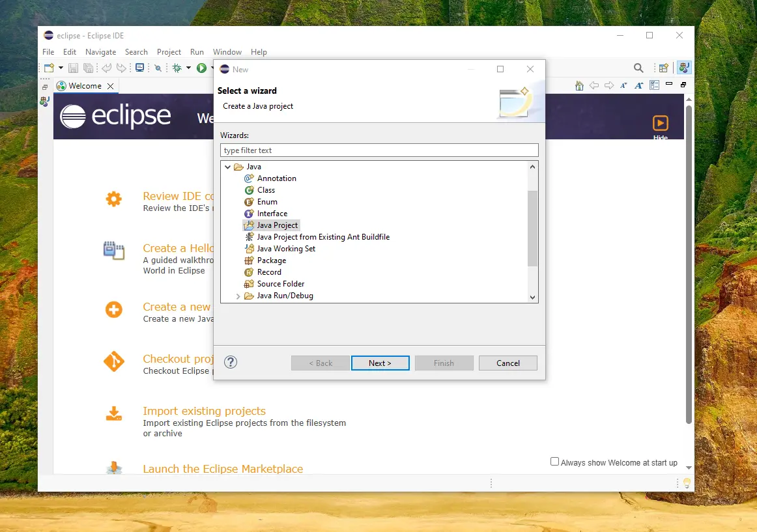Image resolution: width=757 pixels, height=532 pixels.
Task: Open the Help menu
Action: [x=259, y=52]
